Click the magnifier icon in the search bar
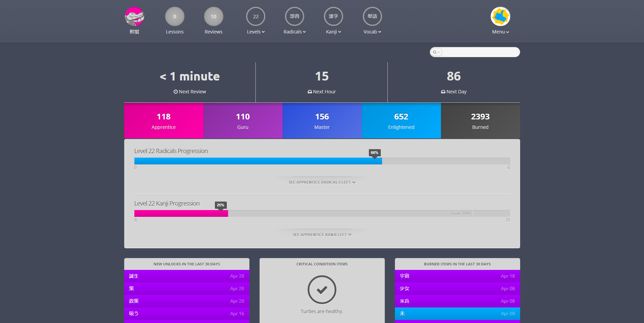Screen dimensions: 644x323 (436, 52)
